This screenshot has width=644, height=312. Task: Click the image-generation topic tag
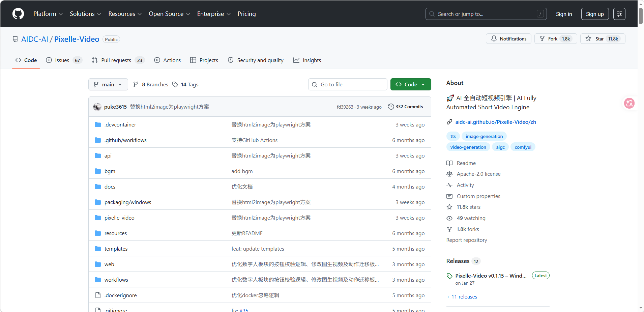tap(484, 136)
